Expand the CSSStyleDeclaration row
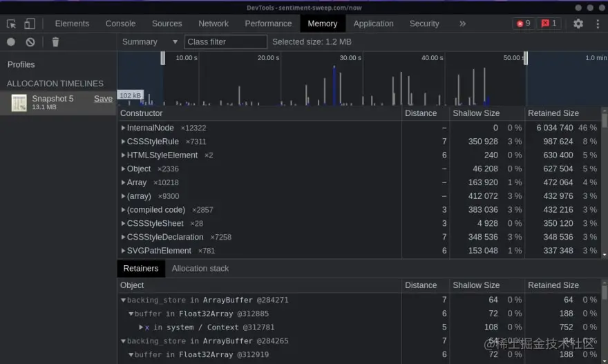 click(123, 237)
